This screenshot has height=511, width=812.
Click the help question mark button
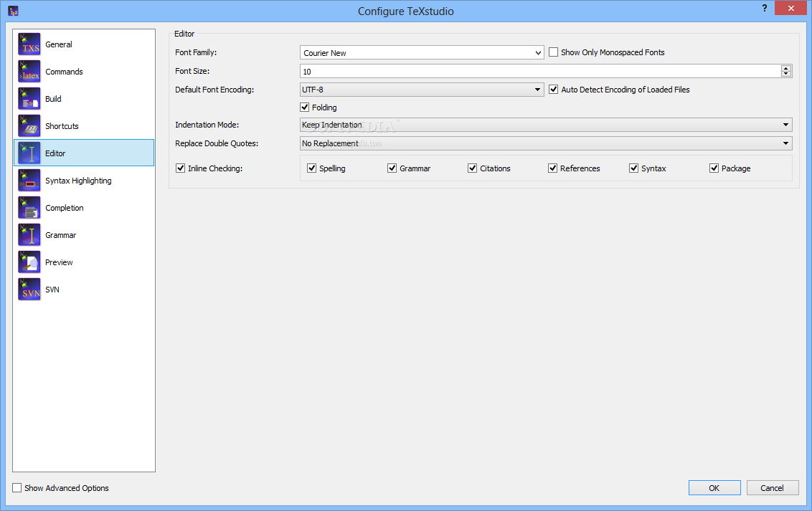[765, 9]
